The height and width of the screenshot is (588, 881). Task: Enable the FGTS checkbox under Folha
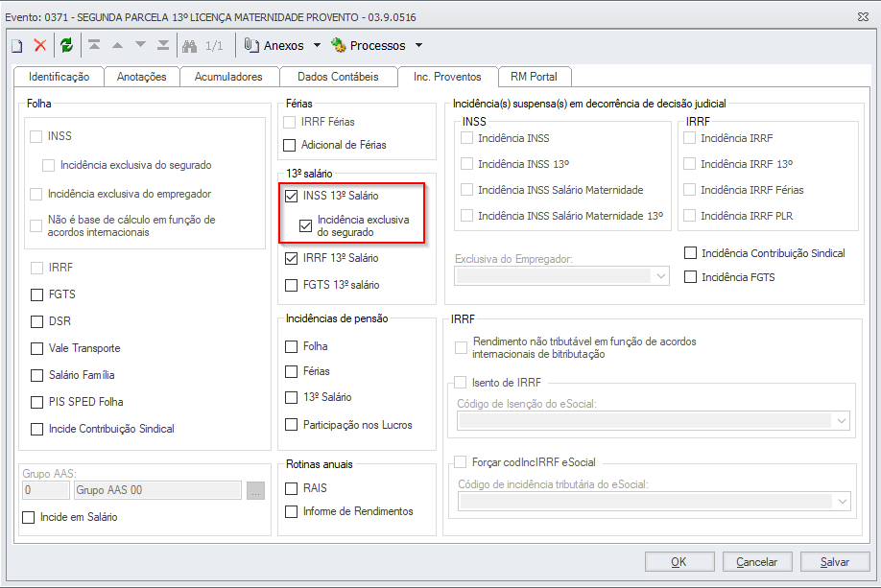tap(37, 294)
